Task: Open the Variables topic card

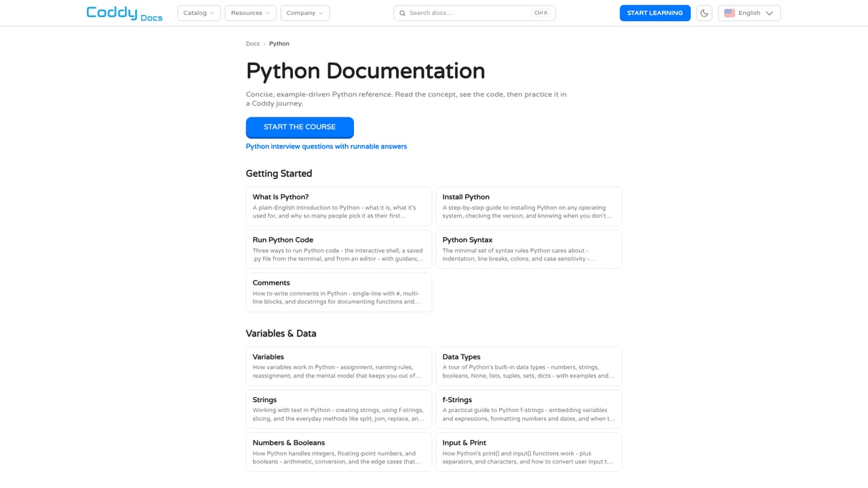Action: 339,366
